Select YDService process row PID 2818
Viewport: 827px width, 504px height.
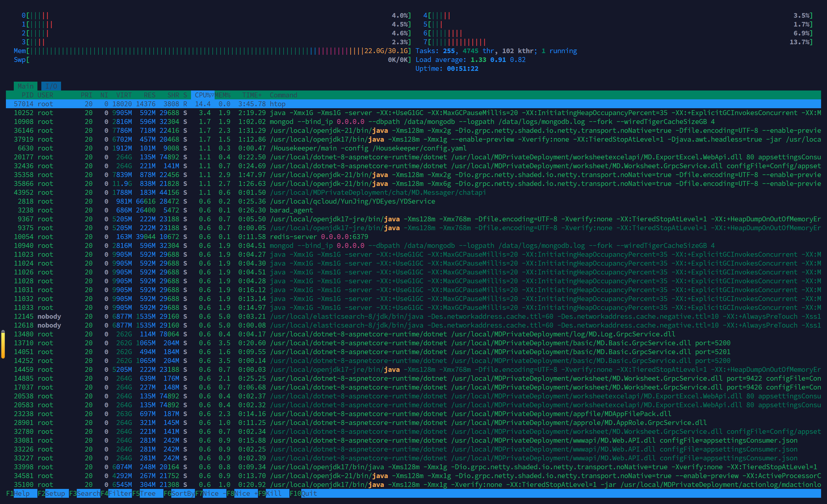pos(413,201)
